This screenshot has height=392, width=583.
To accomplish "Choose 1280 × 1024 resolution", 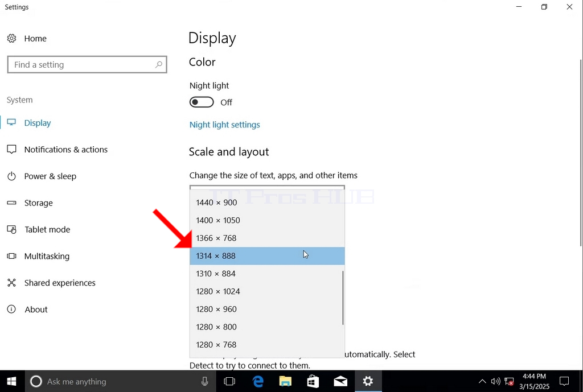I will 267,292.
